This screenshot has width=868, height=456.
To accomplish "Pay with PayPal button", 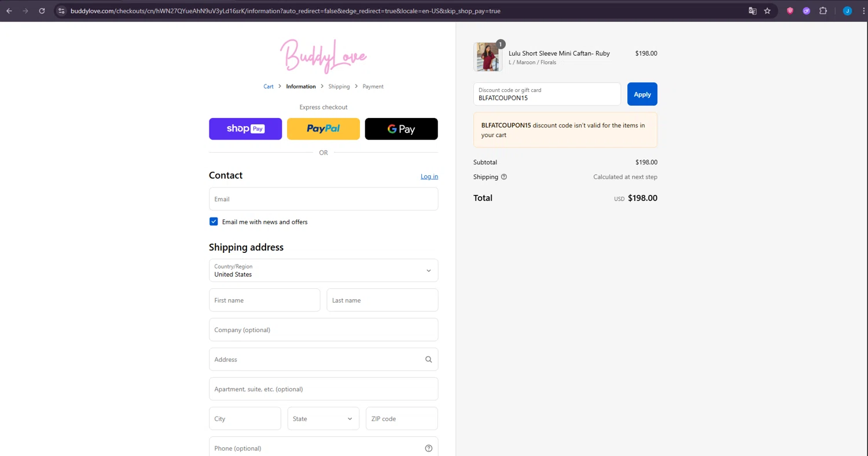I will (323, 129).
